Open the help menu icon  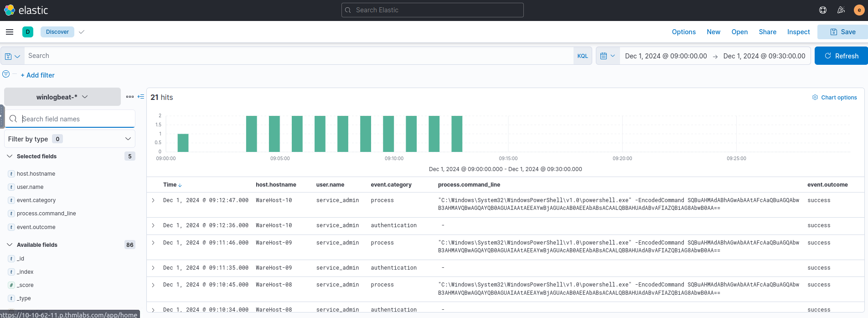coord(822,10)
